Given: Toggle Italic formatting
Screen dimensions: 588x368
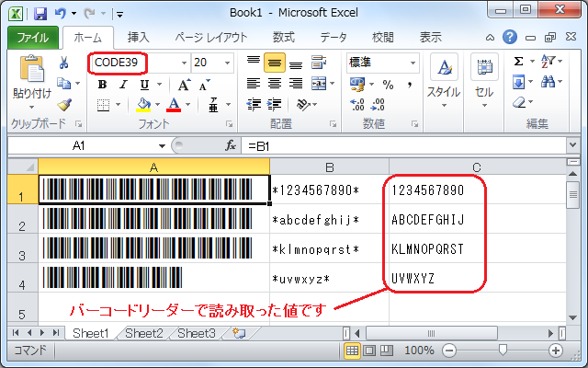Looking at the screenshot, I should [123, 85].
